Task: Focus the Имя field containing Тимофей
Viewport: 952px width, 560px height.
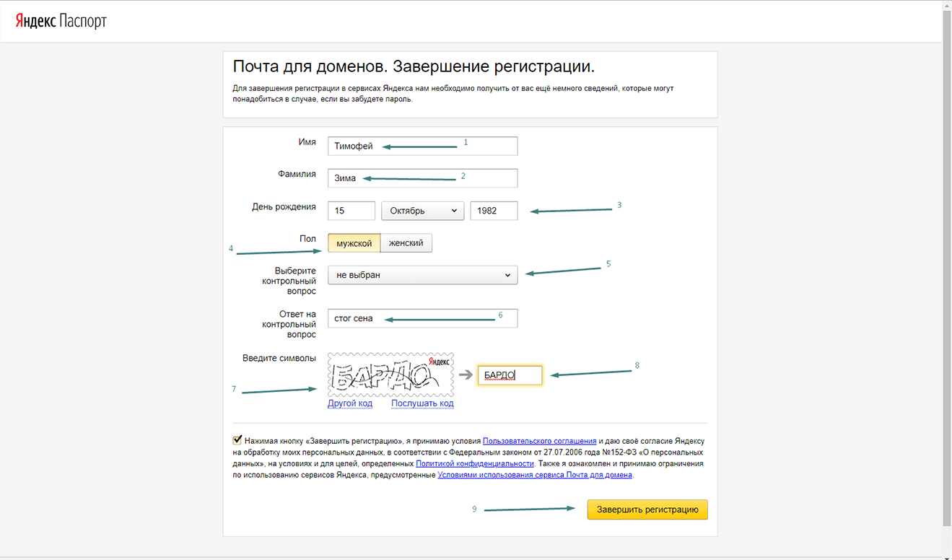Action: pos(422,146)
